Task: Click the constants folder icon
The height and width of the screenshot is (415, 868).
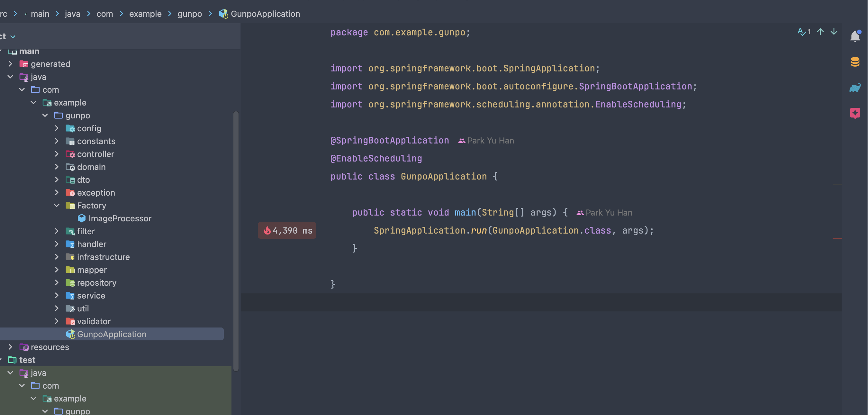Action: coord(70,141)
